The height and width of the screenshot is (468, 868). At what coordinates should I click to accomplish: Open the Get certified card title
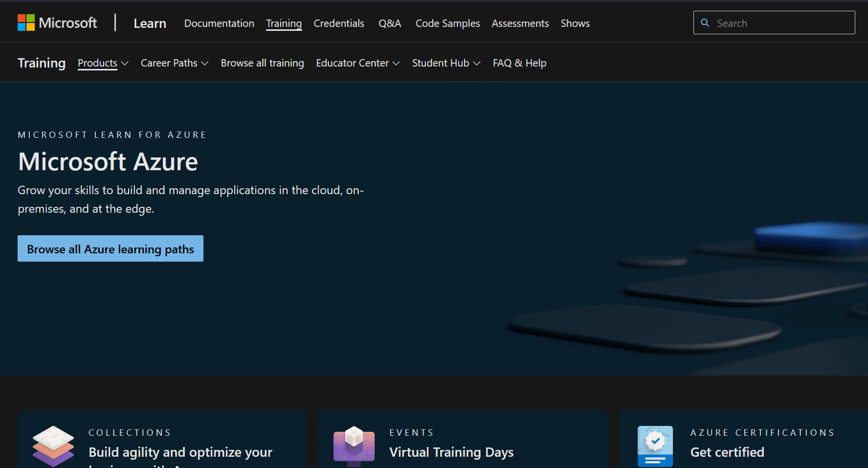click(x=727, y=452)
